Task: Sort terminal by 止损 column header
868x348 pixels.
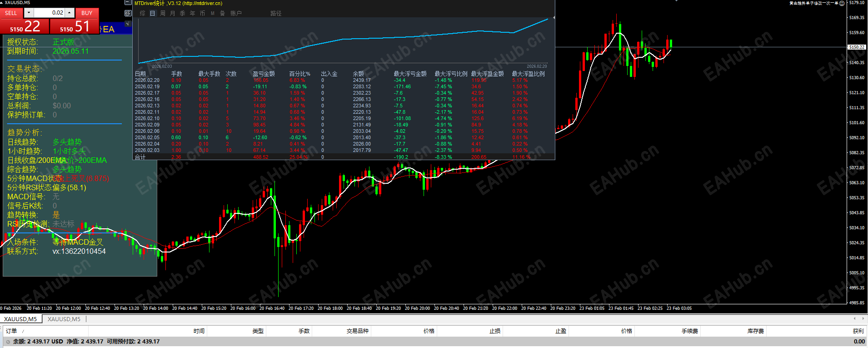Action: point(495,331)
